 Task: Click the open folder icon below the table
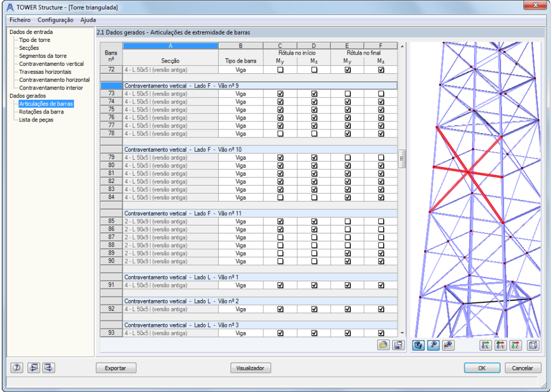pos(383,345)
